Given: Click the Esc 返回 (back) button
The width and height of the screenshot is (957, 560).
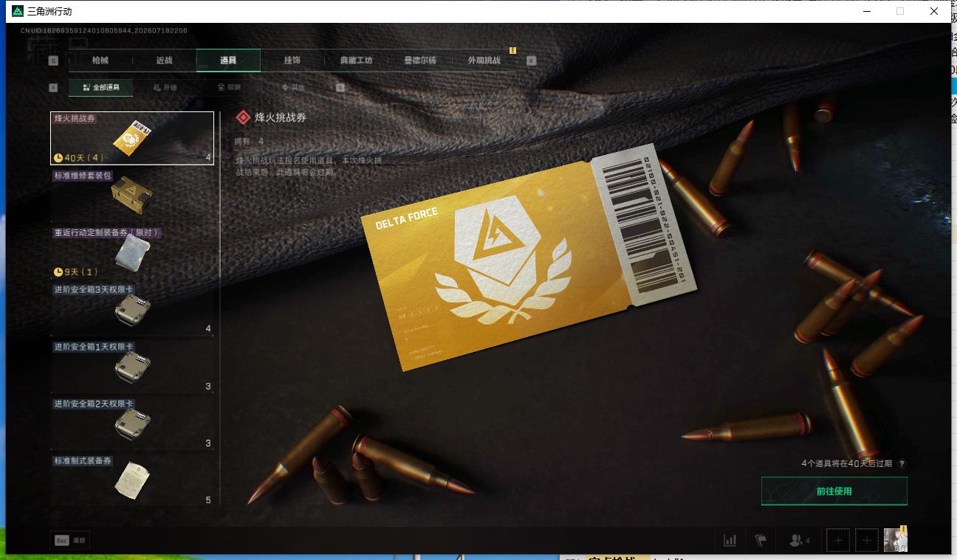Looking at the screenshot, I should pos(70,540).
